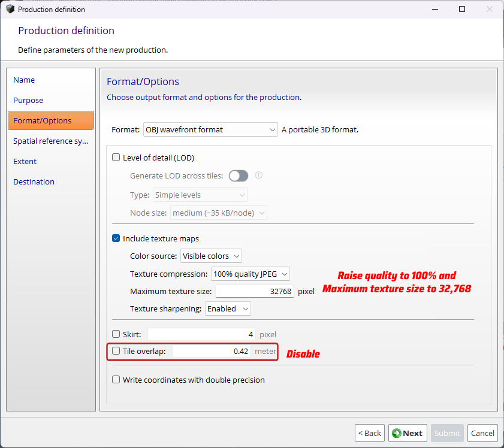Screen dimensions: 504x448
Task: Click the Skirt pixel value field
Action: coord(201,334)
